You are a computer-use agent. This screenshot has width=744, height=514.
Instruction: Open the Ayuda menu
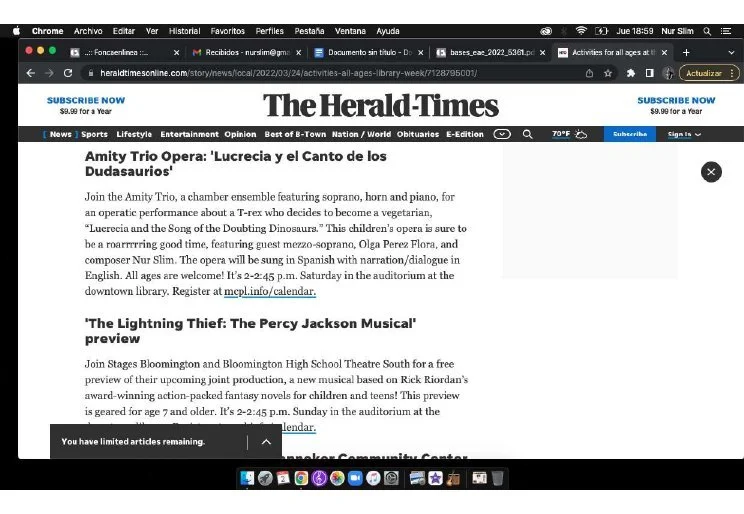(388, 31)
